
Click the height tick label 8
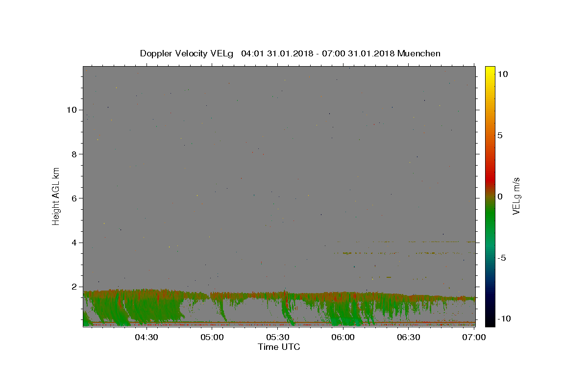74,154
